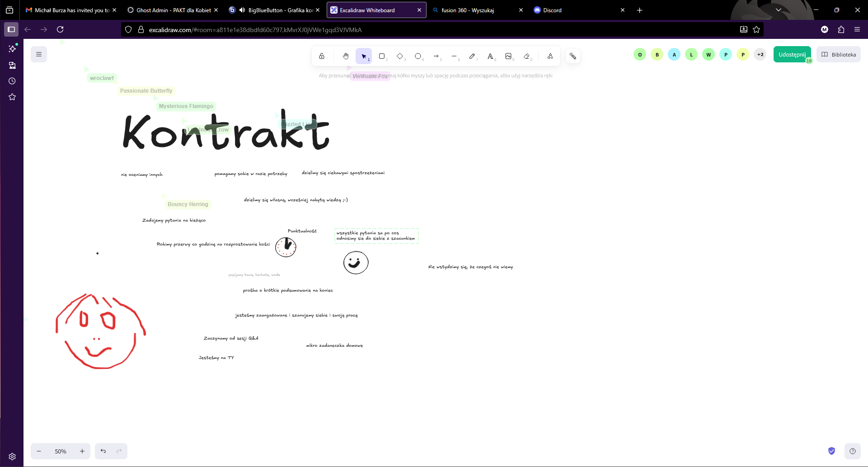This screenshot has height=467, width=868.
Task: Select the Arrow tool
Action: tap(436, 56)
